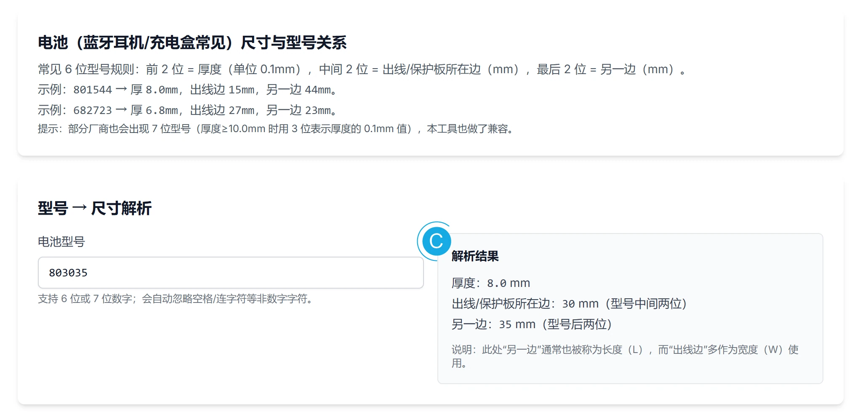Screen dimensions: 868x414
Task: Click the 8.0 mm thickness value
Action: 509,283
